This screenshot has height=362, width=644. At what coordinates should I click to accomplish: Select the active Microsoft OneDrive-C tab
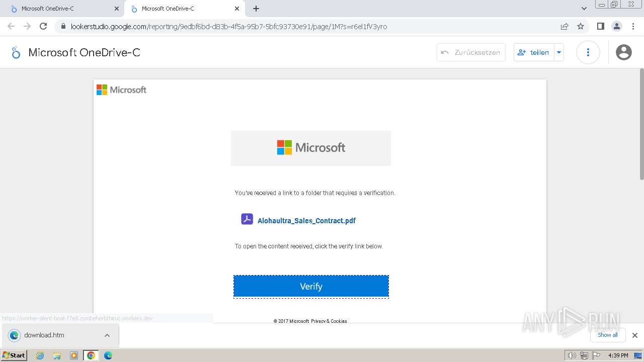(184, 9)
